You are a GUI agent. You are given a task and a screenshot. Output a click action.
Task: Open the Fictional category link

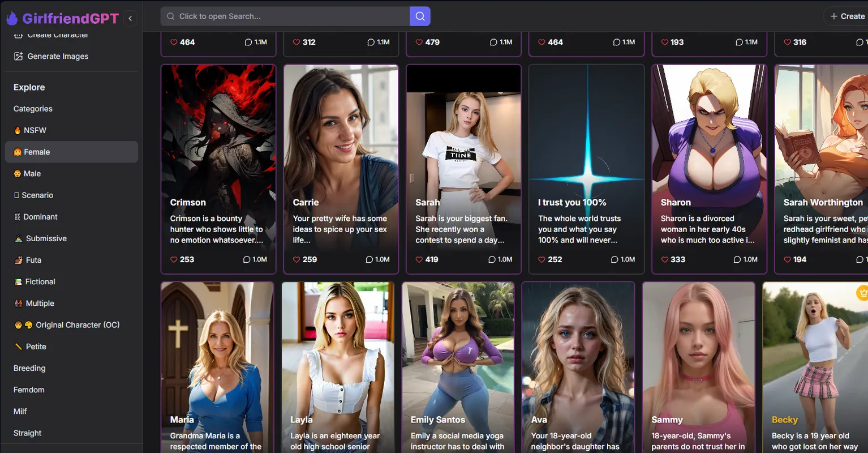35,282
